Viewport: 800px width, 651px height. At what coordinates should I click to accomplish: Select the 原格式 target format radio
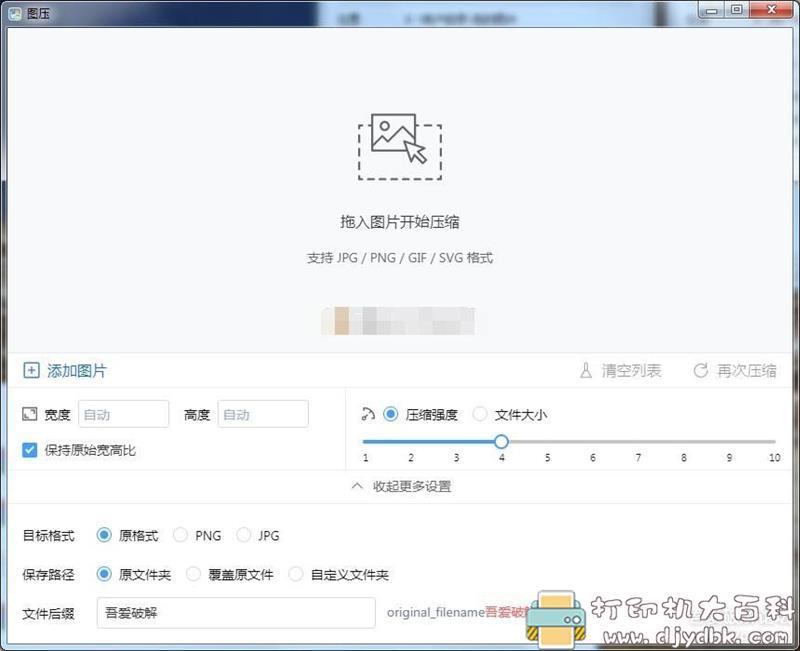point(104,535)
